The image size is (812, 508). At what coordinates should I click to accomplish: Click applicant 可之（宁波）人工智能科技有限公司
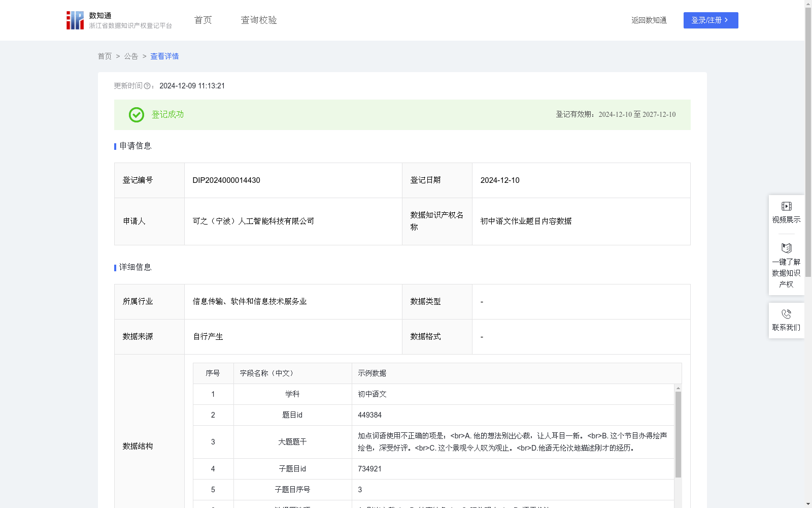click(x=253, y=221)
